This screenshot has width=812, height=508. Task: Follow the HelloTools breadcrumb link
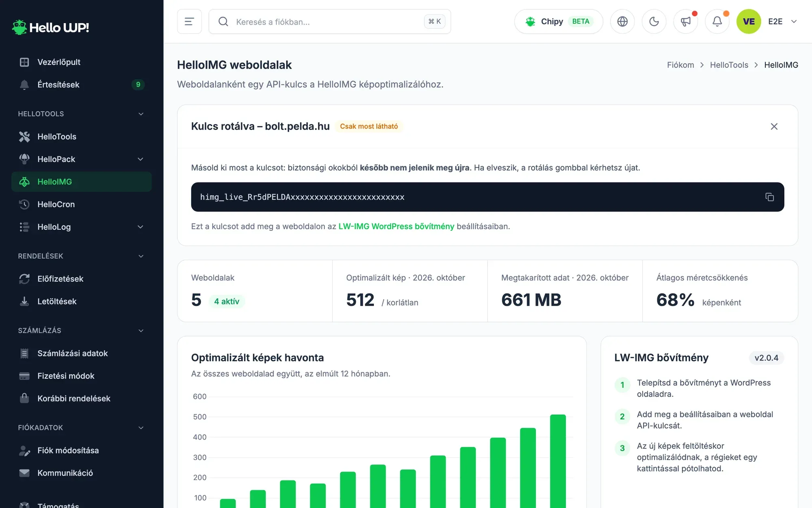pos(729,65)
